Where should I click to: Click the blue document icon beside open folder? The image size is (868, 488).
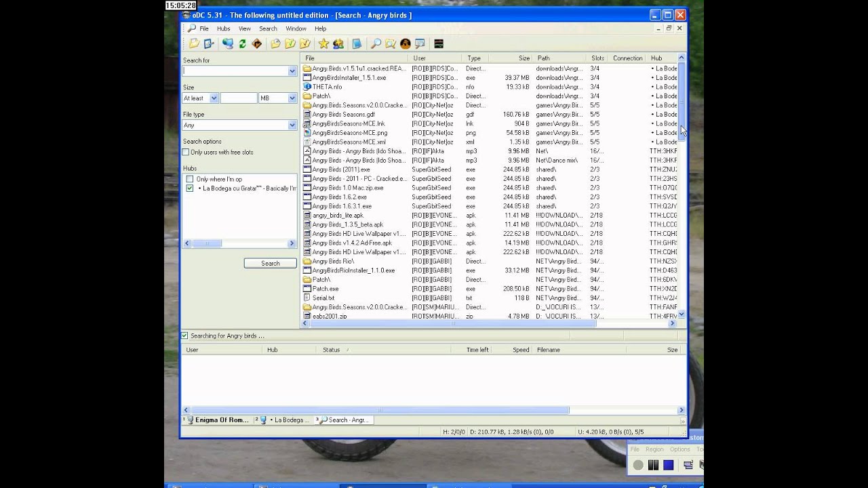click(209, 43)
